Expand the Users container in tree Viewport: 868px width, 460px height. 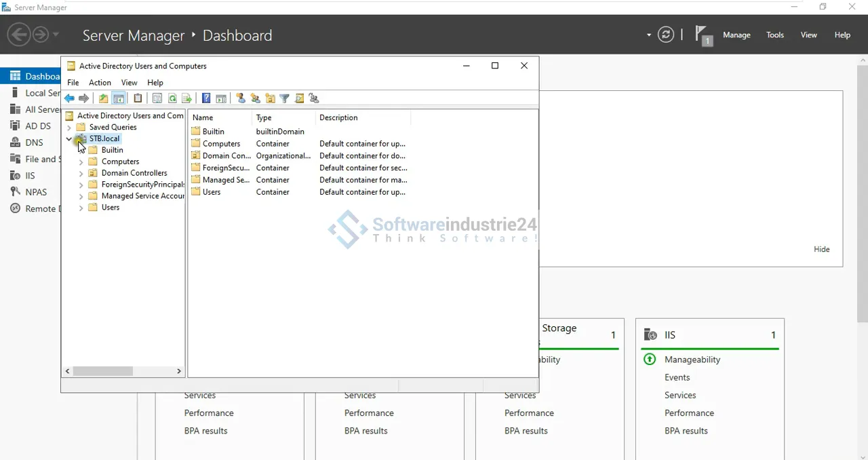(81, 208)
